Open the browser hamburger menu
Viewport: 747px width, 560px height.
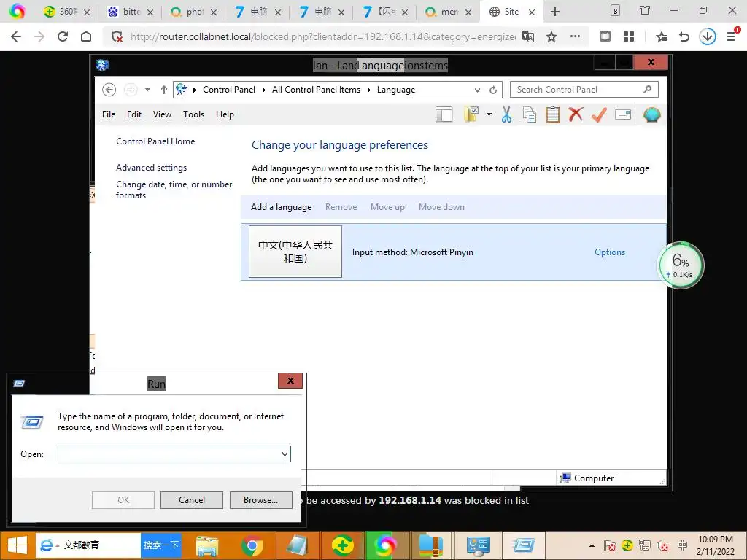pos(731,36)
